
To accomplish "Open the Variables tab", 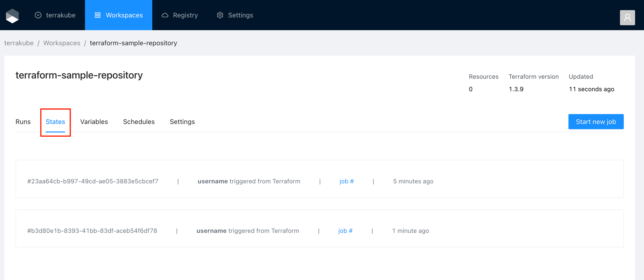I will pyautogui.click(x=94, y=122).
